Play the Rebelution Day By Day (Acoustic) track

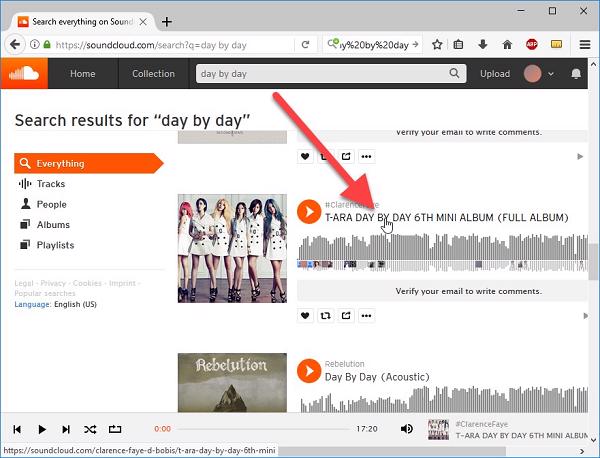click(309, 371)
